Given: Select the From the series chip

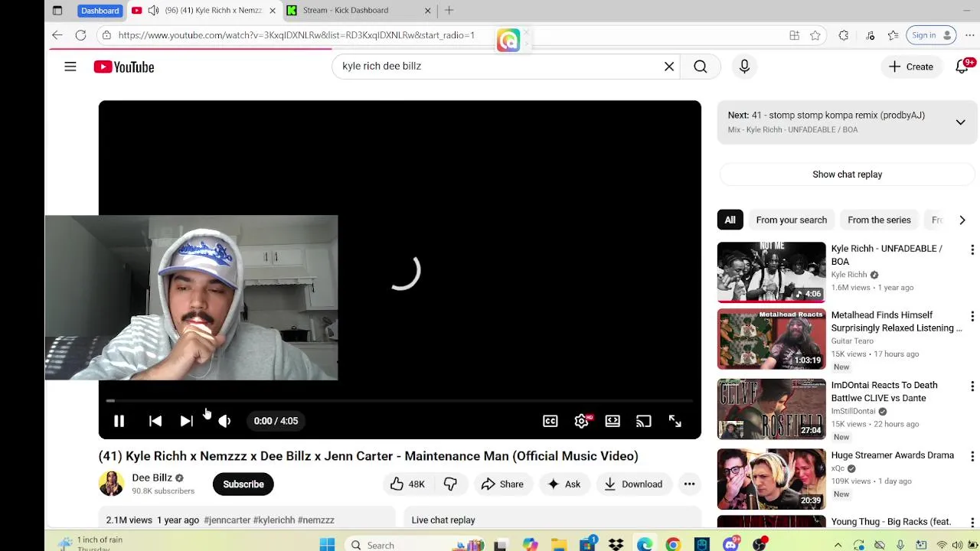Looking at the screenshot, I should [879, 220].
